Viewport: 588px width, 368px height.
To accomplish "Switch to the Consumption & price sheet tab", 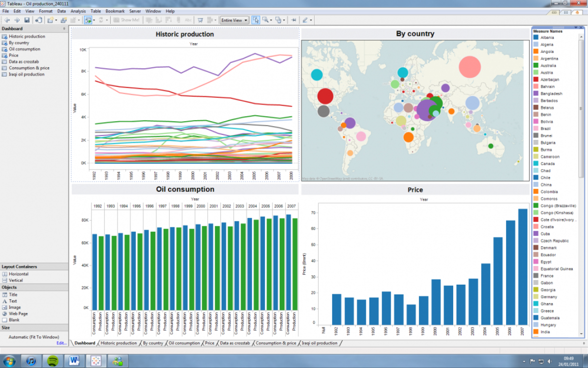I will (x=276, y=343).
